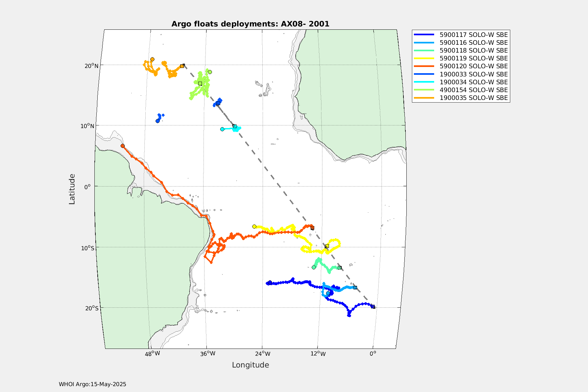Click the teal-green circle marker below 10°S

tap(314, 267)
